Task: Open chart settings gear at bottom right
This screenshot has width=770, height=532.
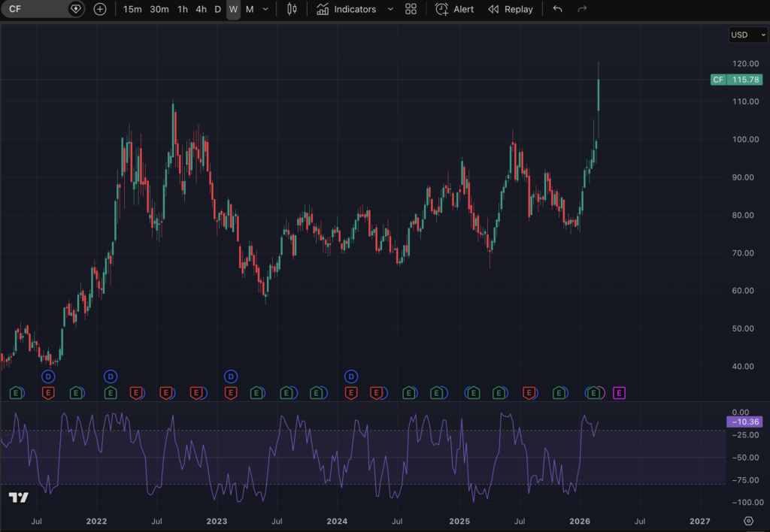Action: pyautogui.click(x=748, y=521)
